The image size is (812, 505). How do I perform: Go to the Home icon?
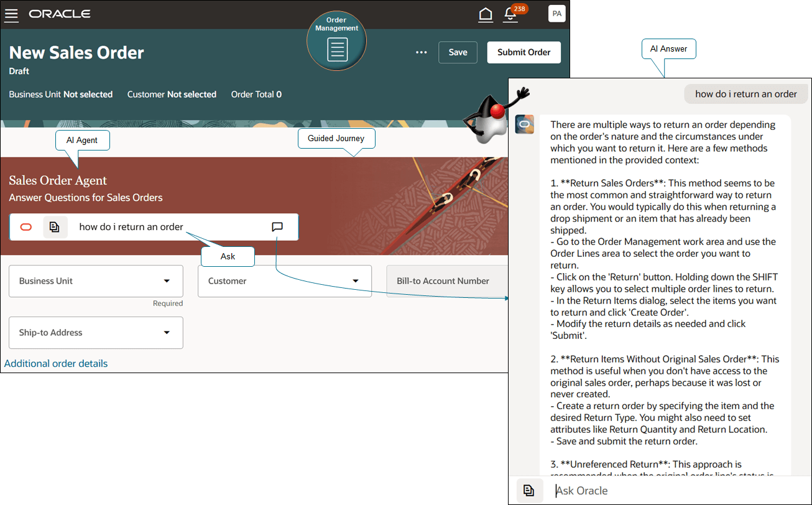click(486, 14)
